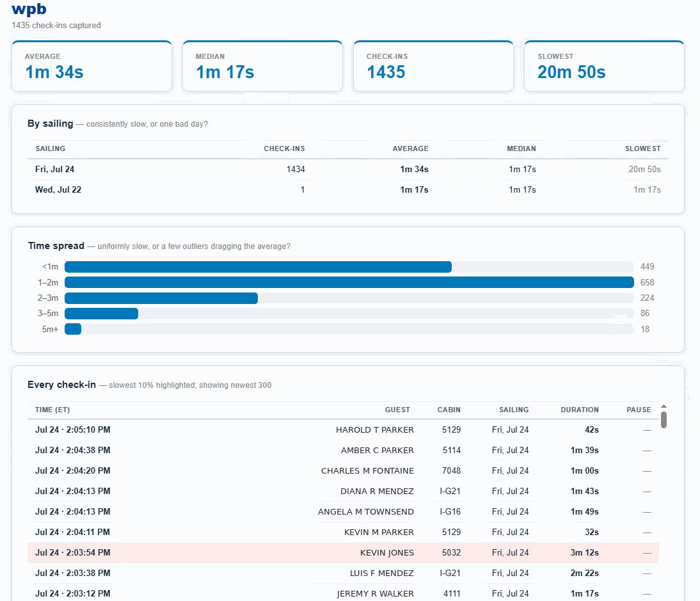Click the 1435 check-ins captured subtitle
This screenshot has width=700, height=601.
[x=56, y=26]
